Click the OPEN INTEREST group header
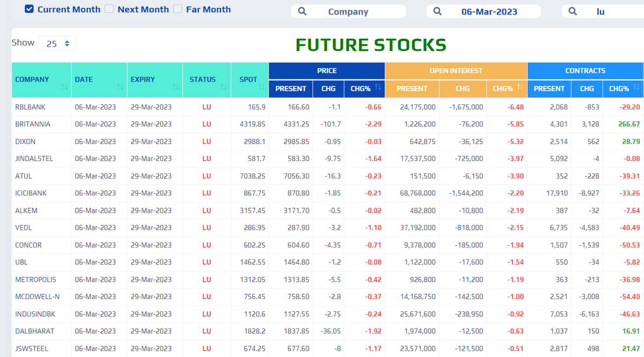 point(456,71)
